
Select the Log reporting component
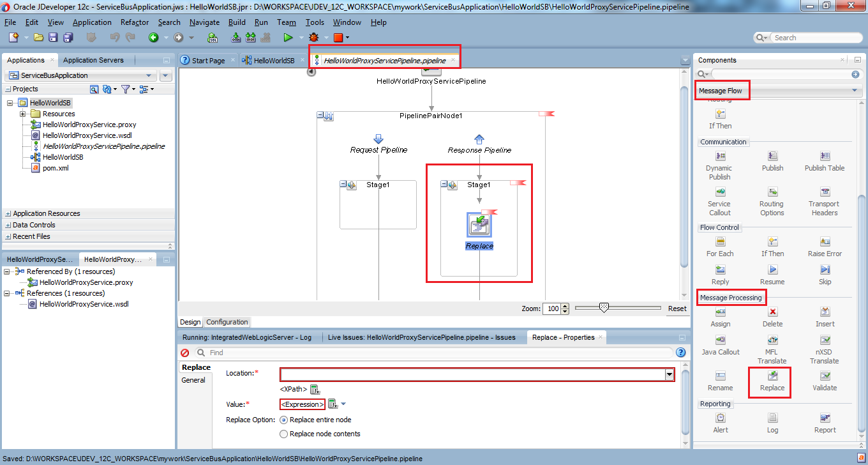772,423
